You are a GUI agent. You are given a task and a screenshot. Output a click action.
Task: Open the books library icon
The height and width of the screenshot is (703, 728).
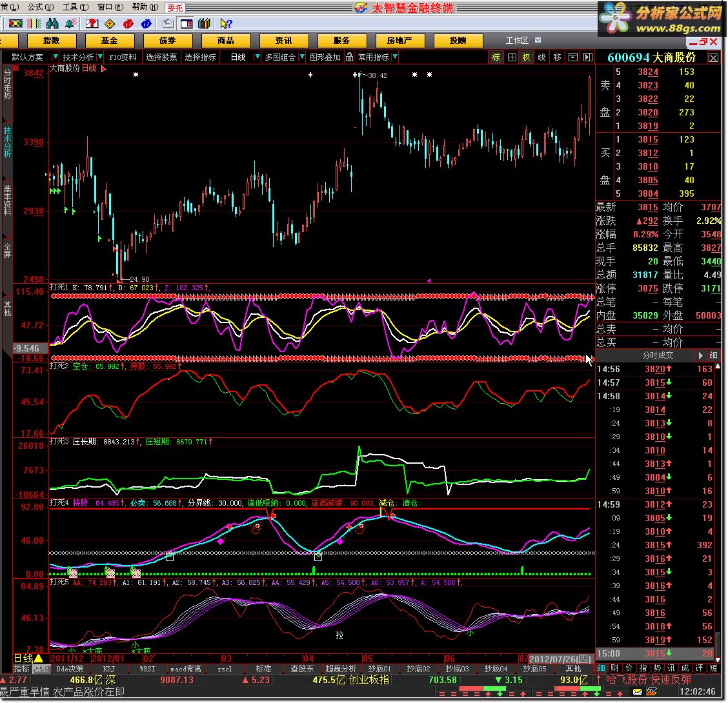(205, 23)
